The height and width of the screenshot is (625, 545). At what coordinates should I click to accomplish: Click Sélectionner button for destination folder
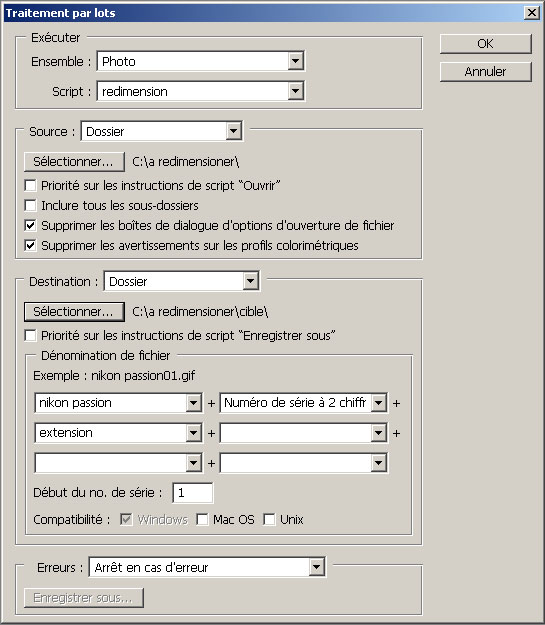pyautogui.click(x=74, y=312)
